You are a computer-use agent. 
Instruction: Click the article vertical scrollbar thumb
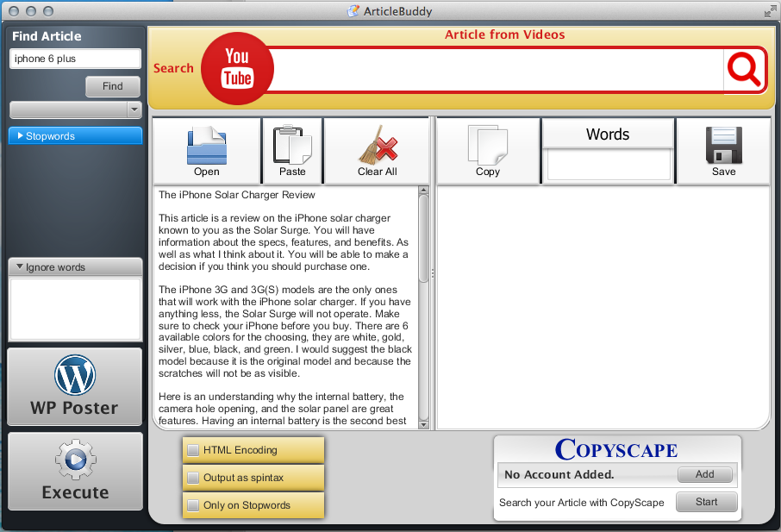(x=424, y=239)
